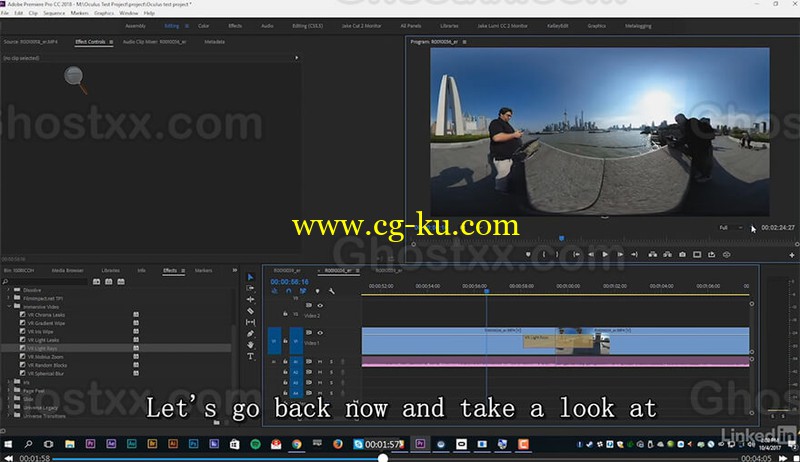Open the Effects panel tab
The image size is (800, 462).
[170, 270]
